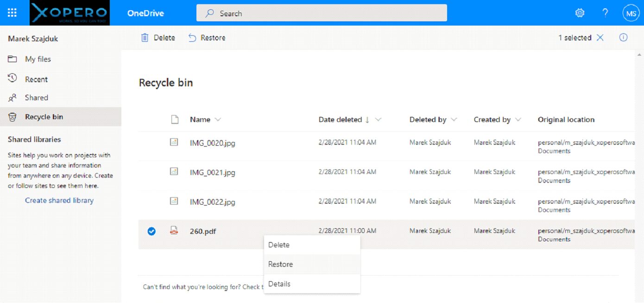
Task: Click the Shared people icon
Action: (x=13, y=98)
